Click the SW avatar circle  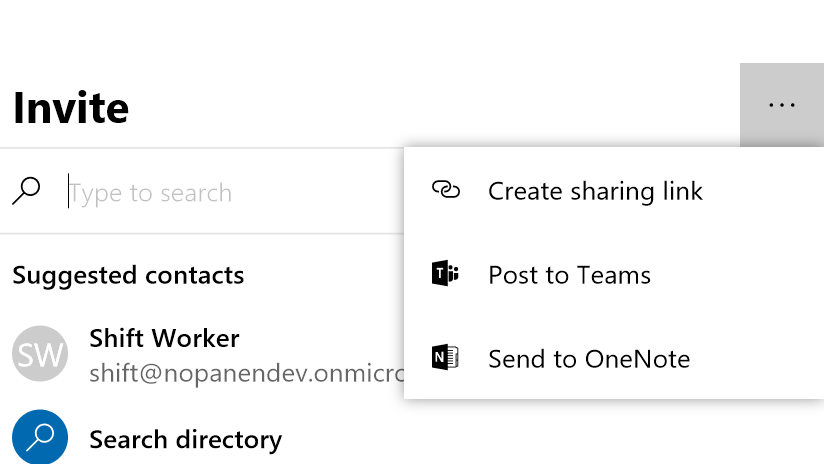[x=40, y=354]
